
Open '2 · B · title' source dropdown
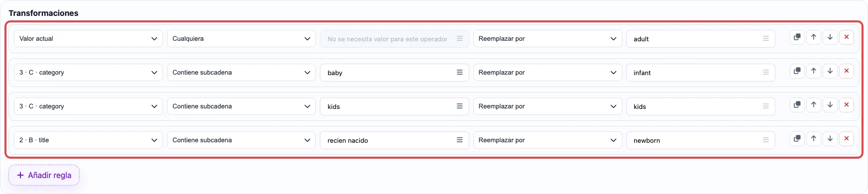point(88,140)
